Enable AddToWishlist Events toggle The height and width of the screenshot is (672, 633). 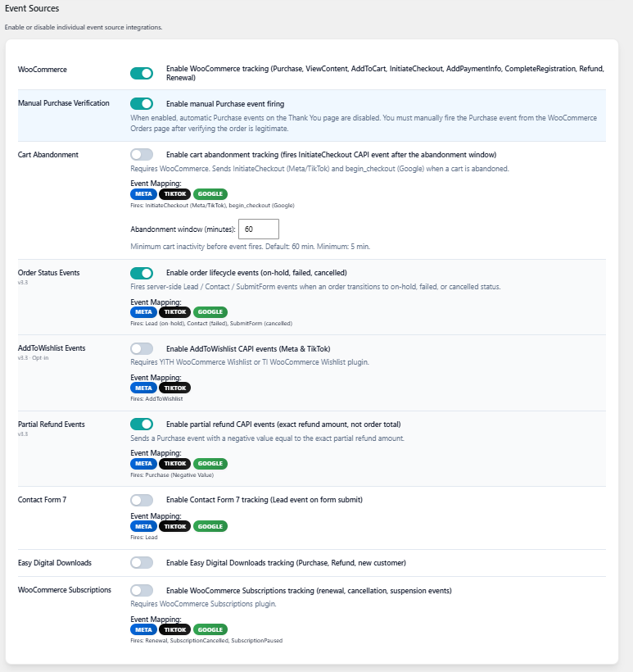pyautogui.click(x=142, y=349)
